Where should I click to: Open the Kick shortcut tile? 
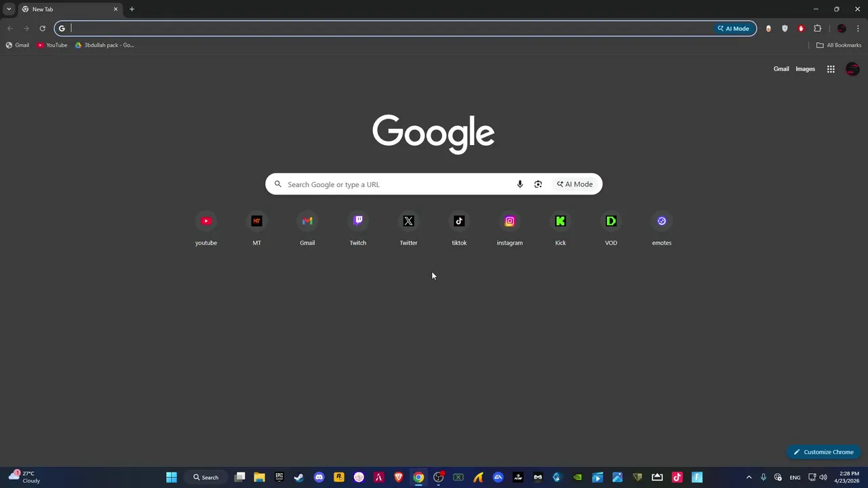[x=560, y=229]
